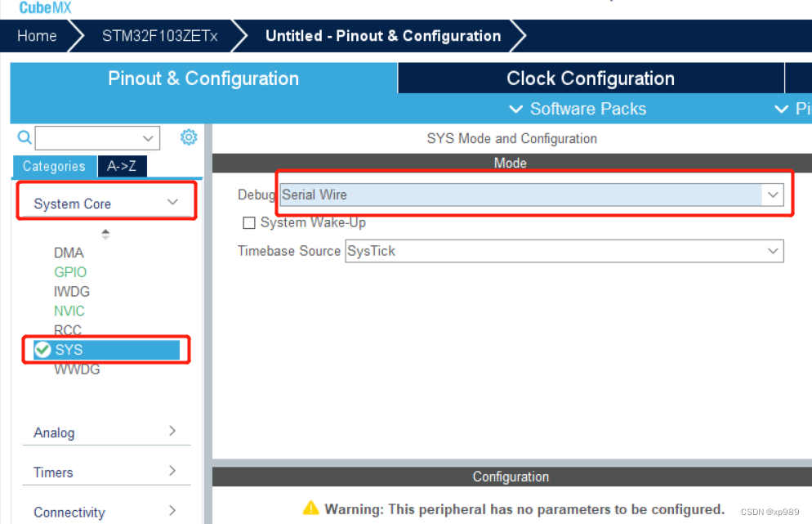
Task: Click the SYS Mode and Configuration title
Action: pyautogui.click(x=511, y=139)
